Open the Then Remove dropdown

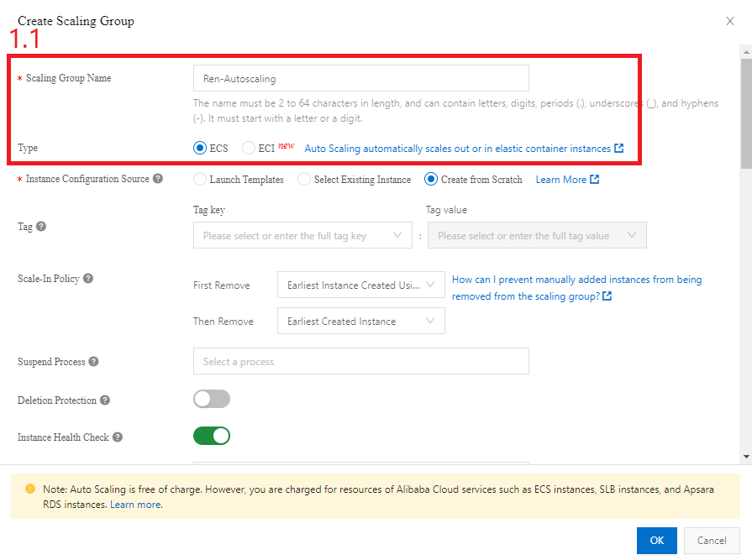360,321
